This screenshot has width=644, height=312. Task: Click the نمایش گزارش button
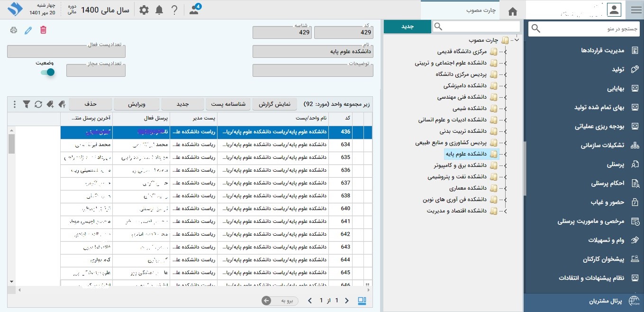point(274,104)
